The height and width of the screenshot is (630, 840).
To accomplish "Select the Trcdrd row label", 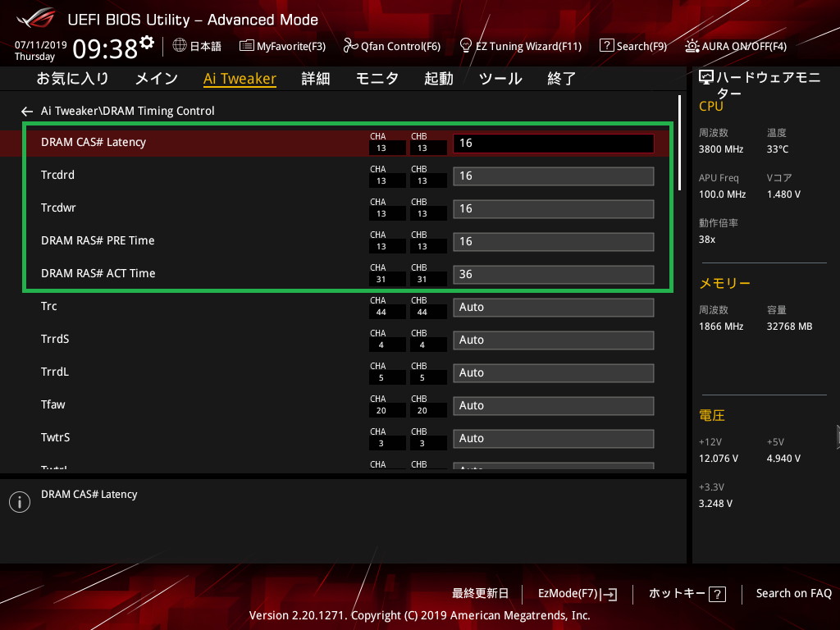I will (58, 175).
